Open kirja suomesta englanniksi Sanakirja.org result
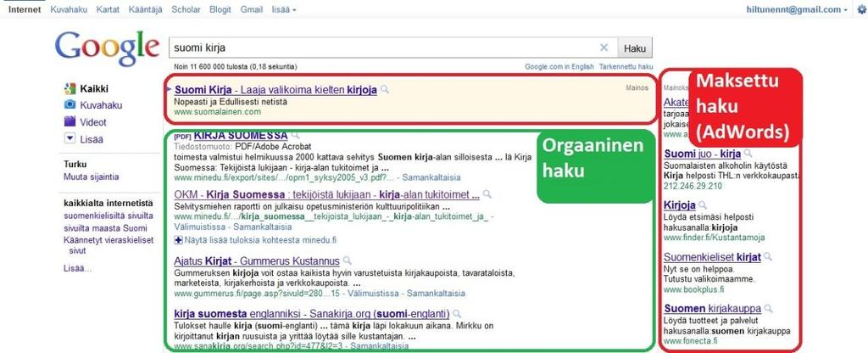This screenshot has height=353, width=868. pyautogui.click(x=312, y=314)
